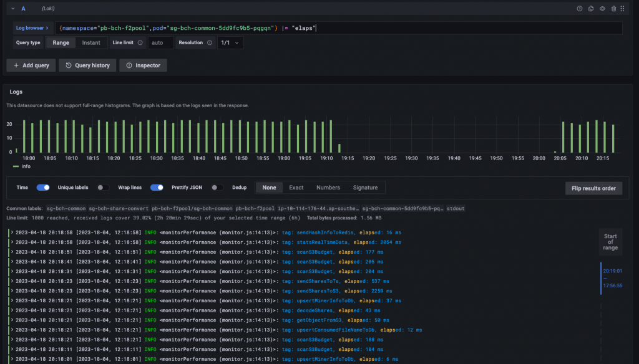Select Instant query type
This screenshot has height=364, width=639.
(x=91, y=43)
